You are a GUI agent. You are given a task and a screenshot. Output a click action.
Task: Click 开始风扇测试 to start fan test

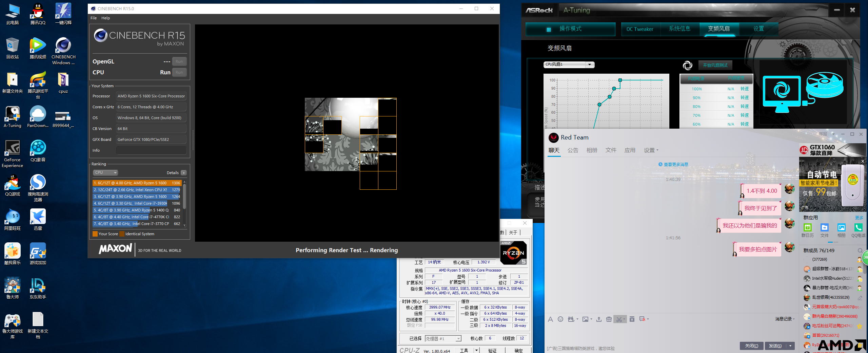pyautogui.click(x=715, y=65)
